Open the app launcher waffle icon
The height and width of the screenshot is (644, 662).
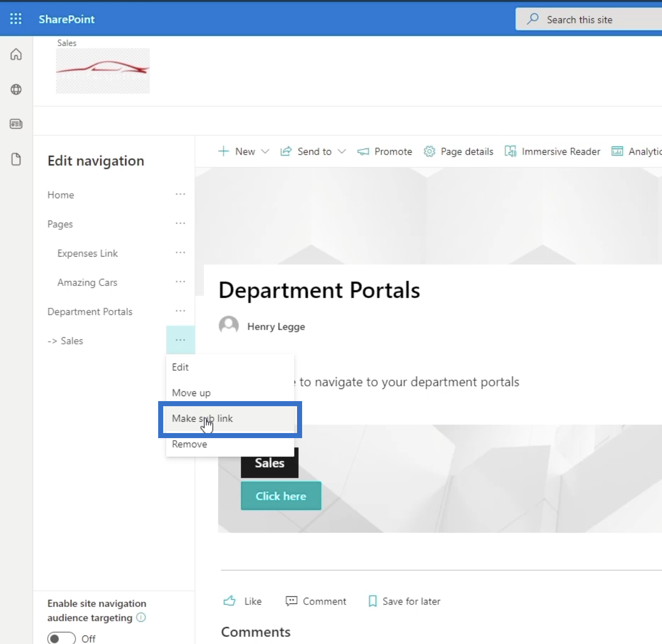(x=16, y=19)
